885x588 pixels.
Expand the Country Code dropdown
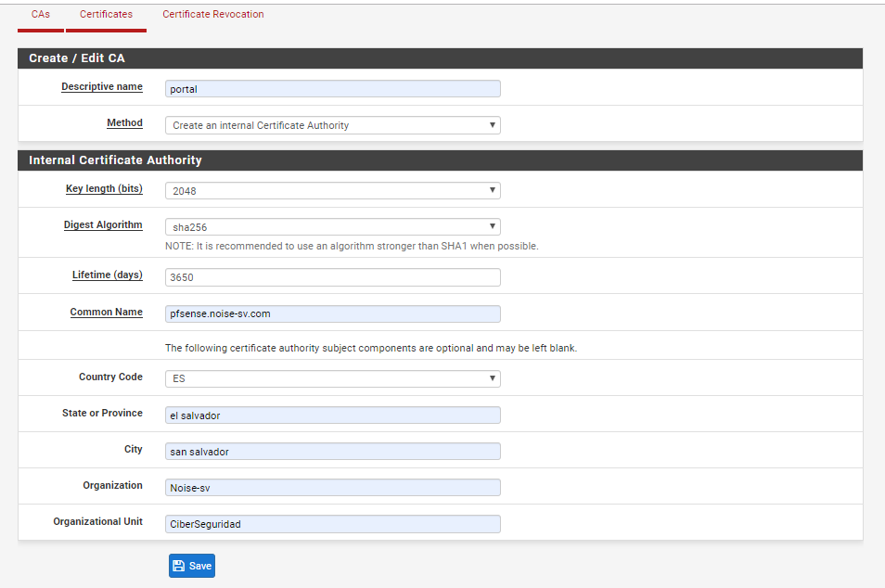(332, 378)
